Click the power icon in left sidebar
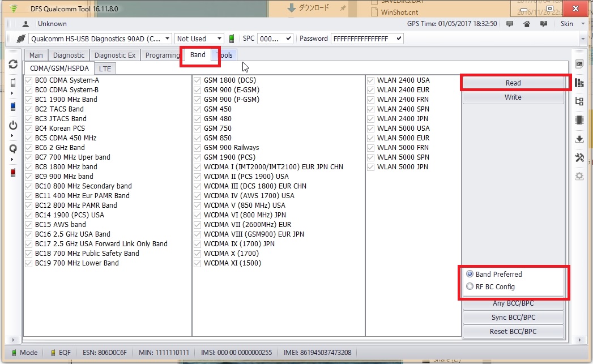Viewport: 593px width, 364px height. click(13, 125)
